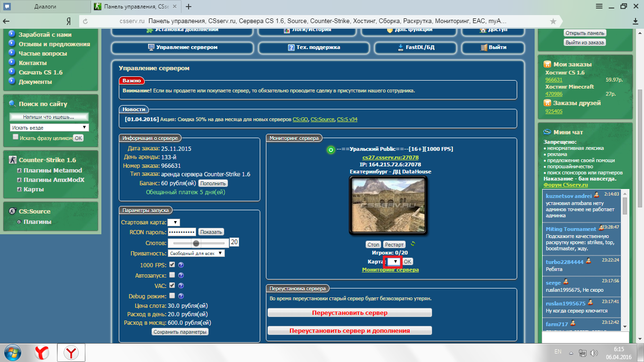
Task: Open help icon next to Автозапуск
Action: (x=181, y=275)
